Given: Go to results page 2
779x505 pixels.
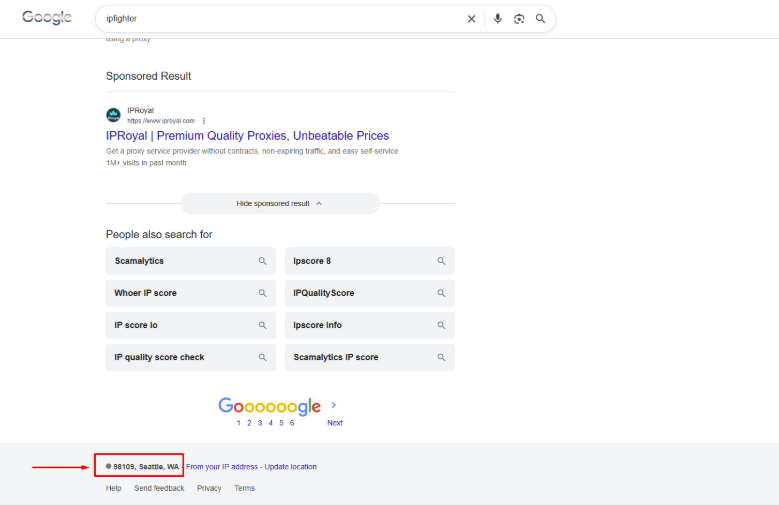Looking at the screenshot, I should point(249,423).
